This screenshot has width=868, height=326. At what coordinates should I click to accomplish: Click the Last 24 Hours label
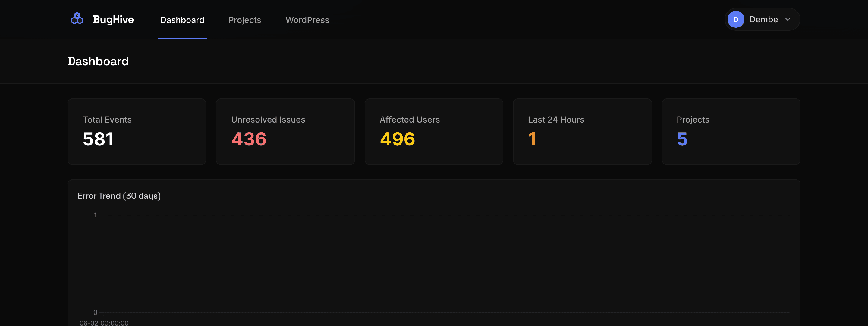(556, 120)
